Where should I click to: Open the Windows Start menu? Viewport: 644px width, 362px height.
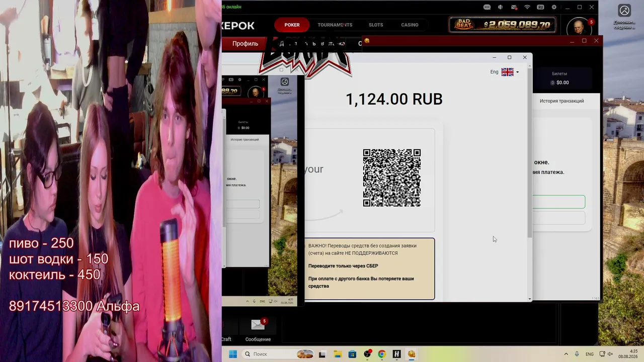click(x=233, y=354)
